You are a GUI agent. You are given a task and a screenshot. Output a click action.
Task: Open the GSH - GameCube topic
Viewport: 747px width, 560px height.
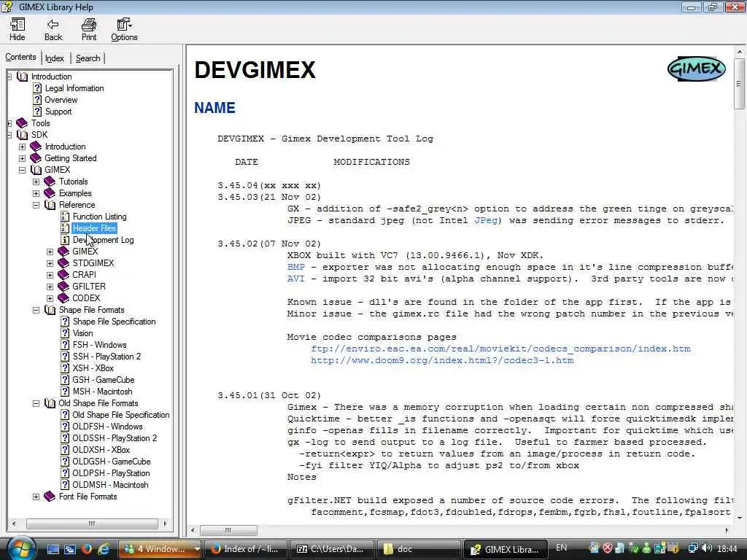point(103,380)
